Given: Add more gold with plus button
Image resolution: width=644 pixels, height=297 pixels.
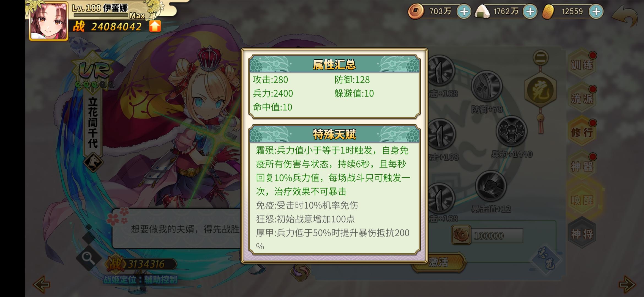Looking at the screenshot, I should (596, 12).
